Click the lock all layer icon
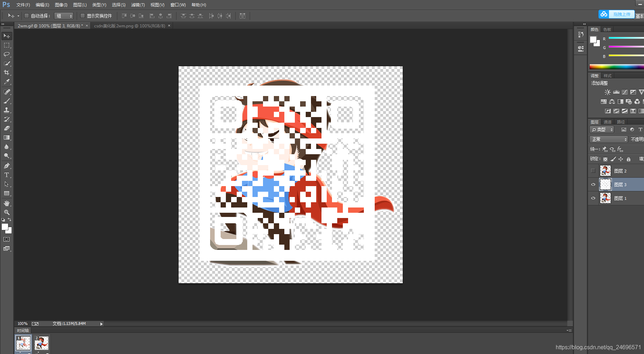Viewport: 644px width, 354px height. pos(629,159)
